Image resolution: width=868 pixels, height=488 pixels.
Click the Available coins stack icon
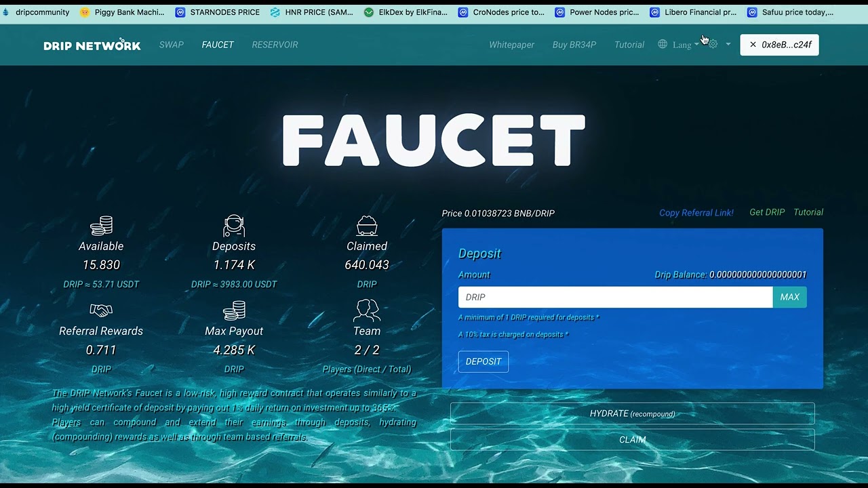[101, 226]
